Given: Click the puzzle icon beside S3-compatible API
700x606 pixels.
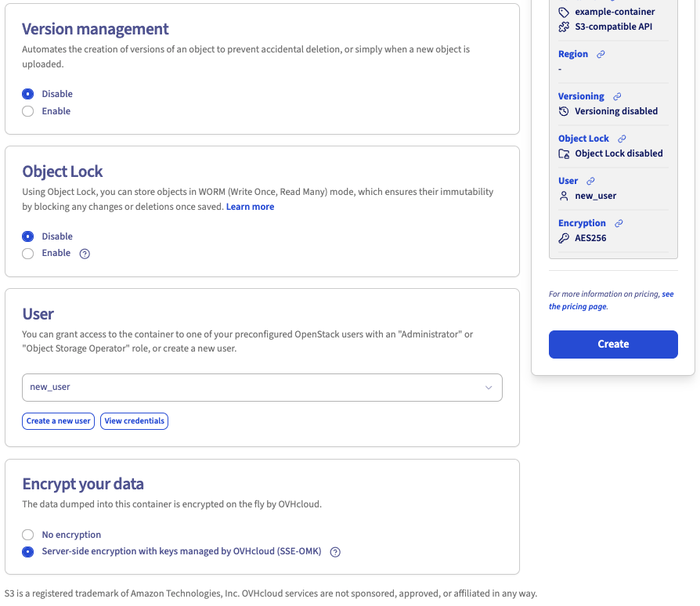Looking at the screenshot, I should pyautogui.click(x=564, y=27).
